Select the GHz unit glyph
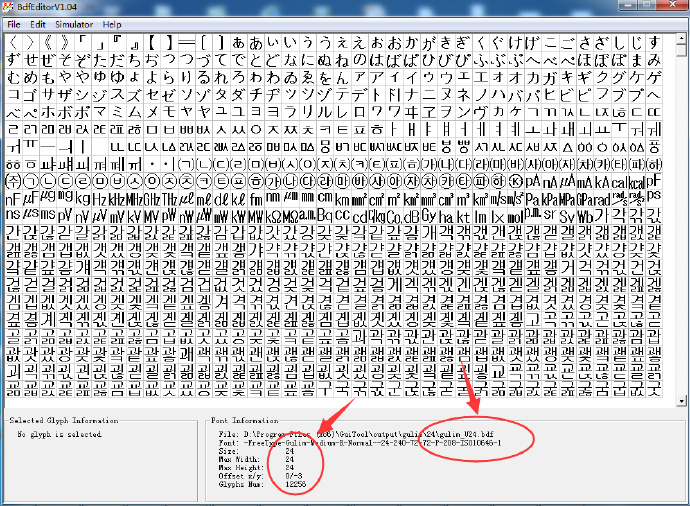Viewport: 690px width, 506px height. pos(151,199)
